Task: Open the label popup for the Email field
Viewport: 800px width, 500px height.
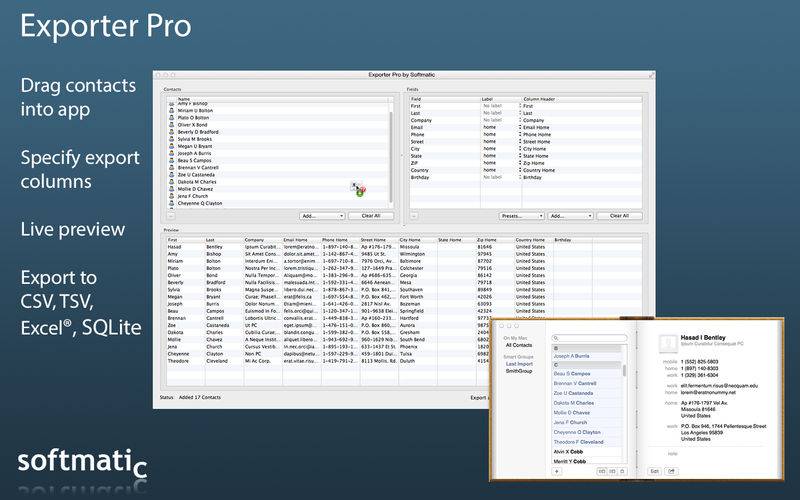Action: 502,127
